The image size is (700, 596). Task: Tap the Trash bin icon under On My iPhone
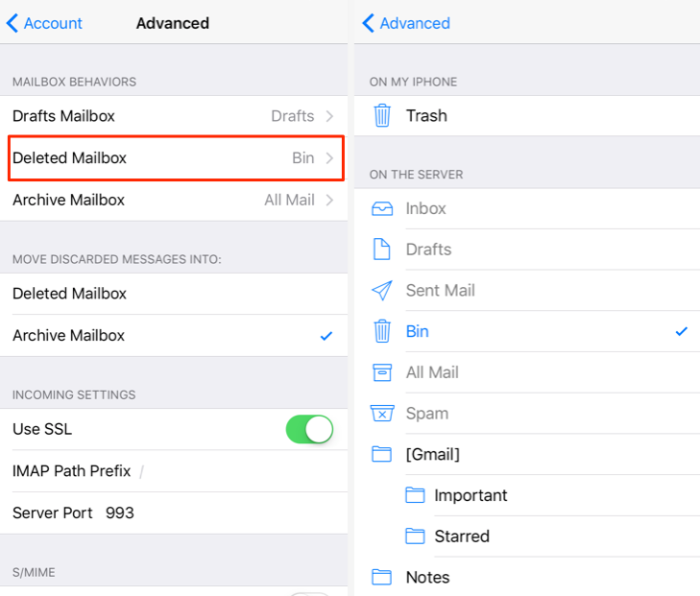coord(382,116)
